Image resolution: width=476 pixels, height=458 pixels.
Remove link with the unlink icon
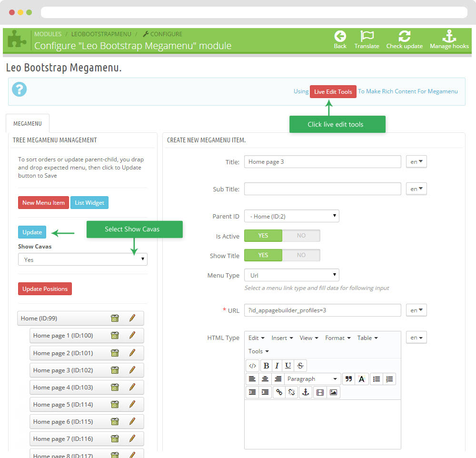click(291, 392)
